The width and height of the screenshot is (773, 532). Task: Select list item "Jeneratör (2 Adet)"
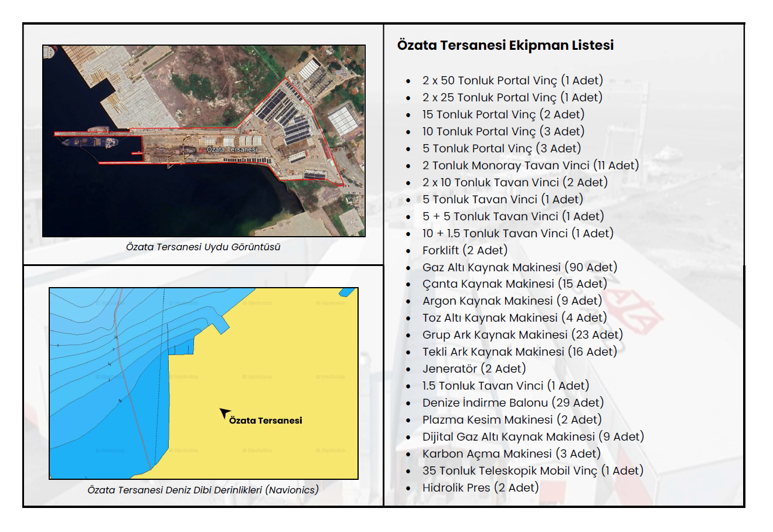[x=474, y=369]
